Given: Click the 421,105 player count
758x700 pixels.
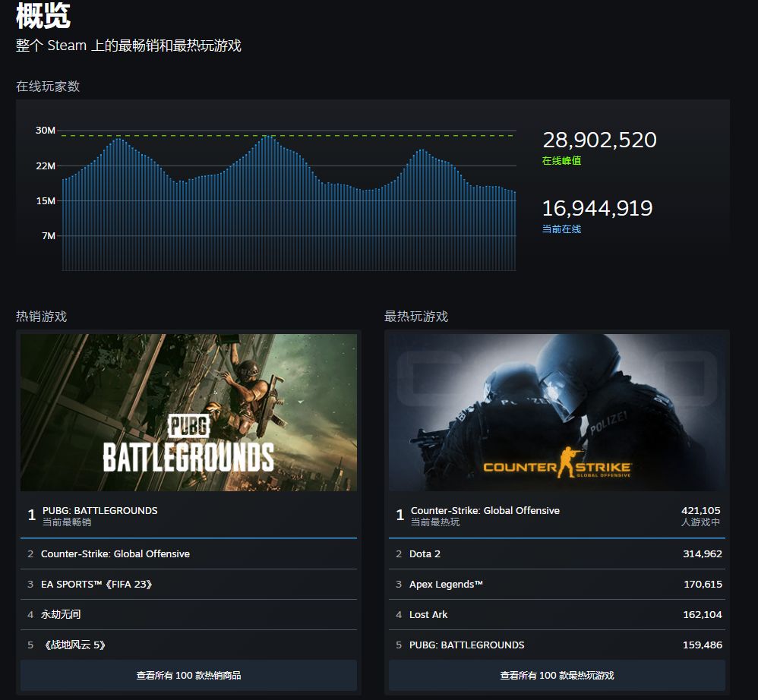Looking at the screenshot, I should (700, 511).
